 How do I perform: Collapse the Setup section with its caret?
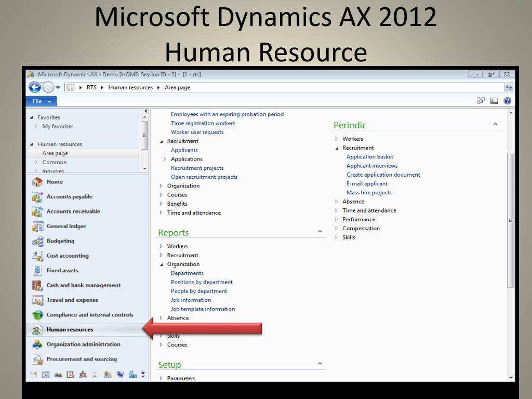point(320,363)
